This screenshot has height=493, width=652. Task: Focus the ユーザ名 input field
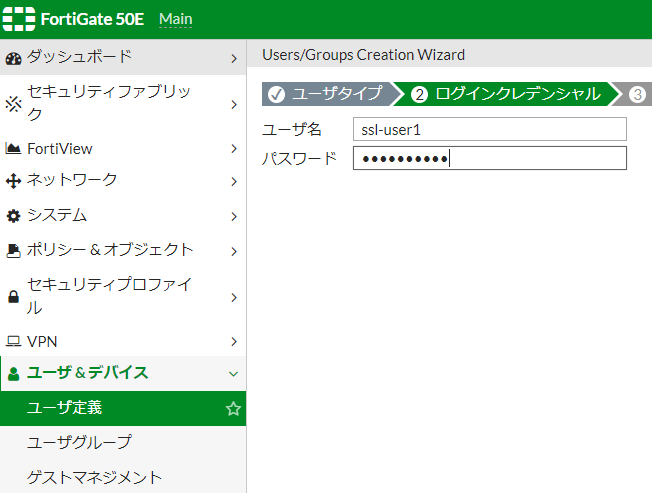(x=490, y=129)
